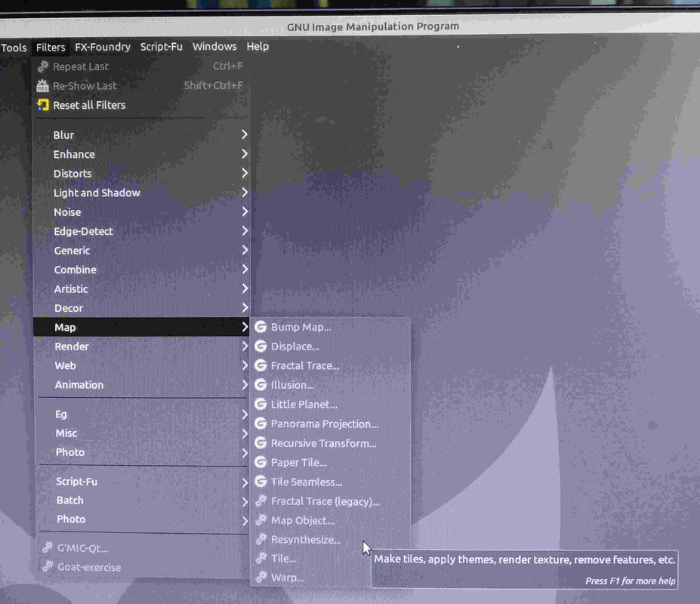Expand the Noise submenu arrow

[x=244, y=211]
